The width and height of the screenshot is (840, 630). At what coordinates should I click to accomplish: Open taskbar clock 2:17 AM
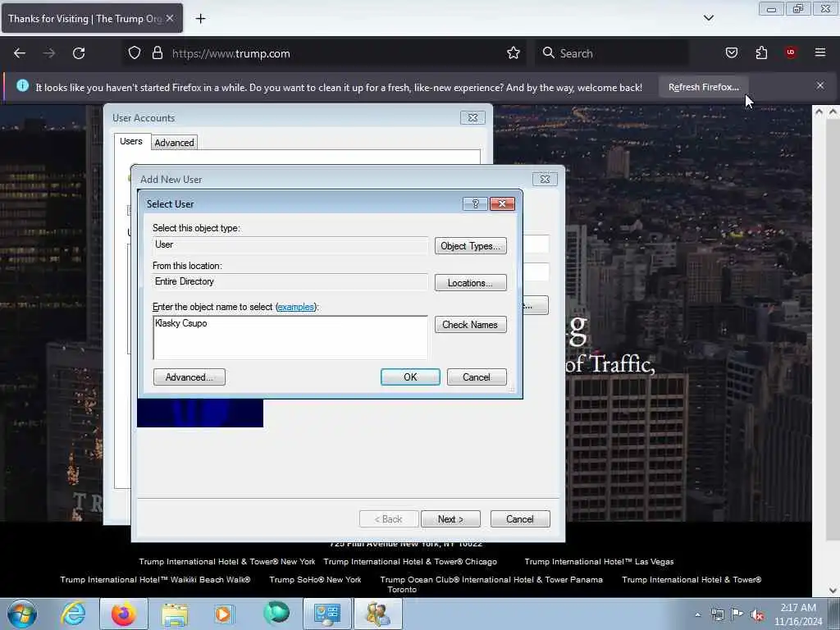coord(798,614)
